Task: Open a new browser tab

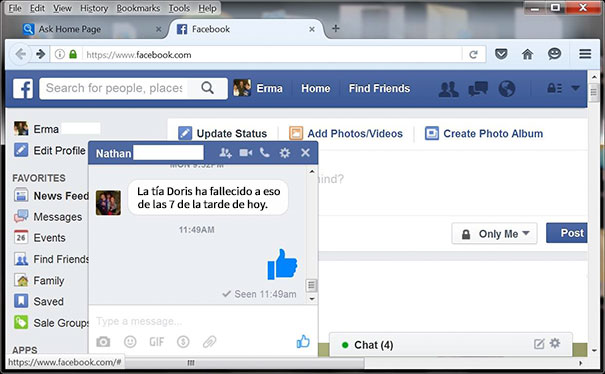Action: (x=336, y=28)
